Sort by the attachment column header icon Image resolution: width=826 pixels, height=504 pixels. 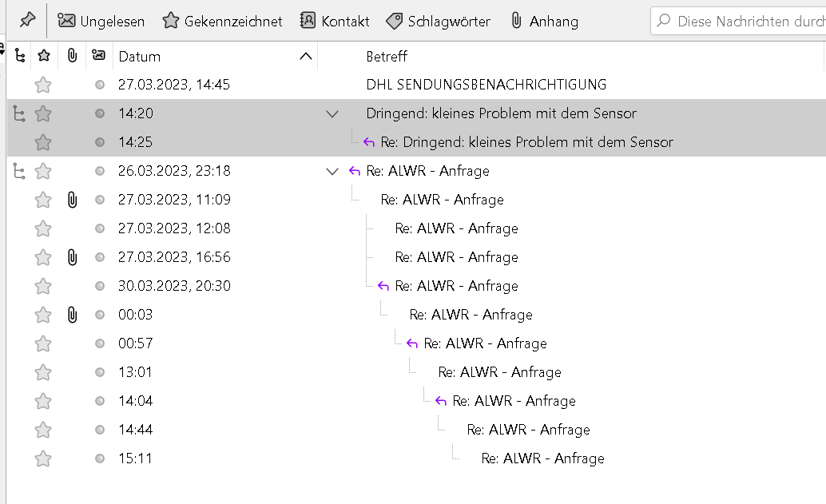click(72, 56)
